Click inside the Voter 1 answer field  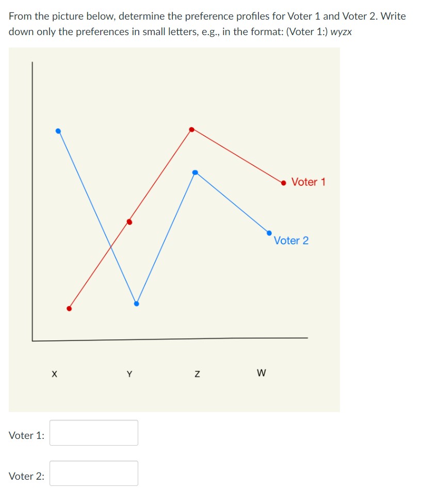(x=93, y=433)
